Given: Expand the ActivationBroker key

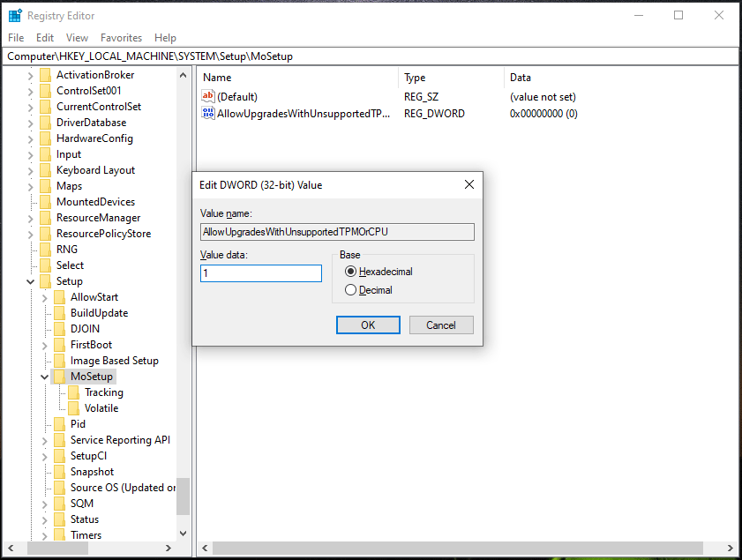Looking at the screenshot, I should click(x=31, y=76).
